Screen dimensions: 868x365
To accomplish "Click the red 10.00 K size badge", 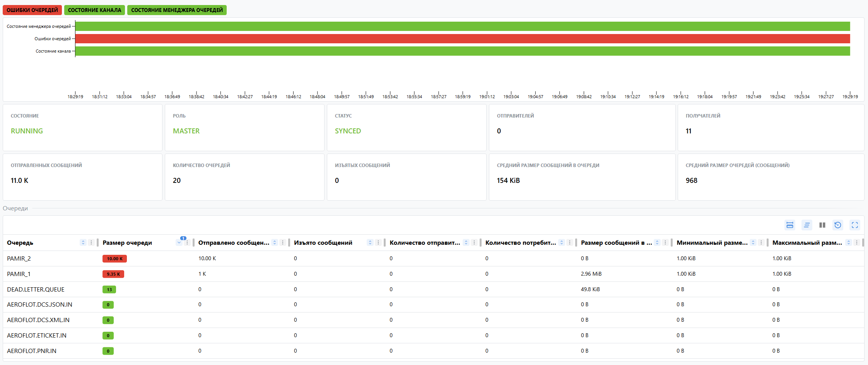I will click(114, 259).
